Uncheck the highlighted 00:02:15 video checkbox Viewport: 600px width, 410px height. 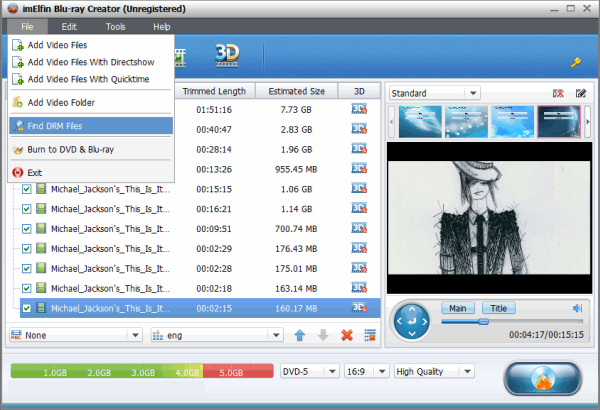point(26,308)
